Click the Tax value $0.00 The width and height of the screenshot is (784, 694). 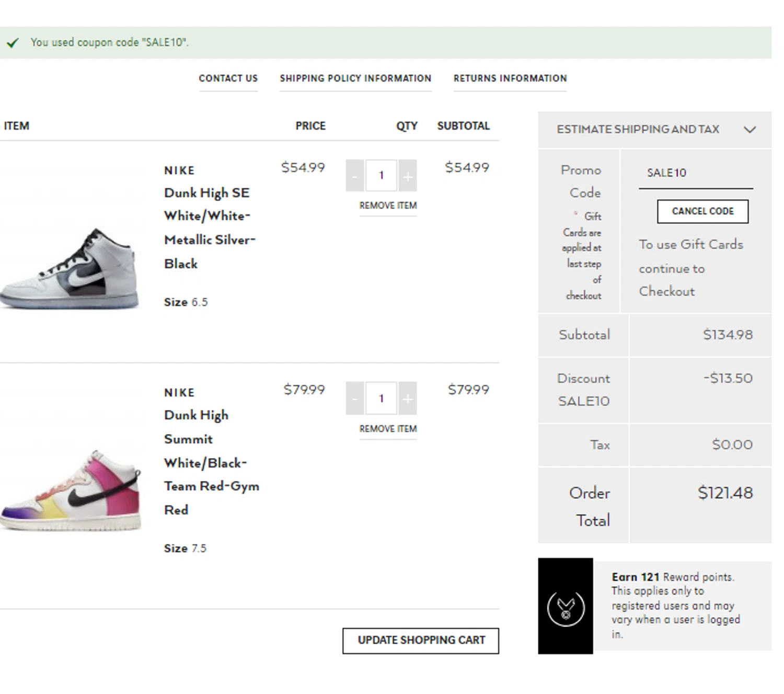(x=732, y=445)
